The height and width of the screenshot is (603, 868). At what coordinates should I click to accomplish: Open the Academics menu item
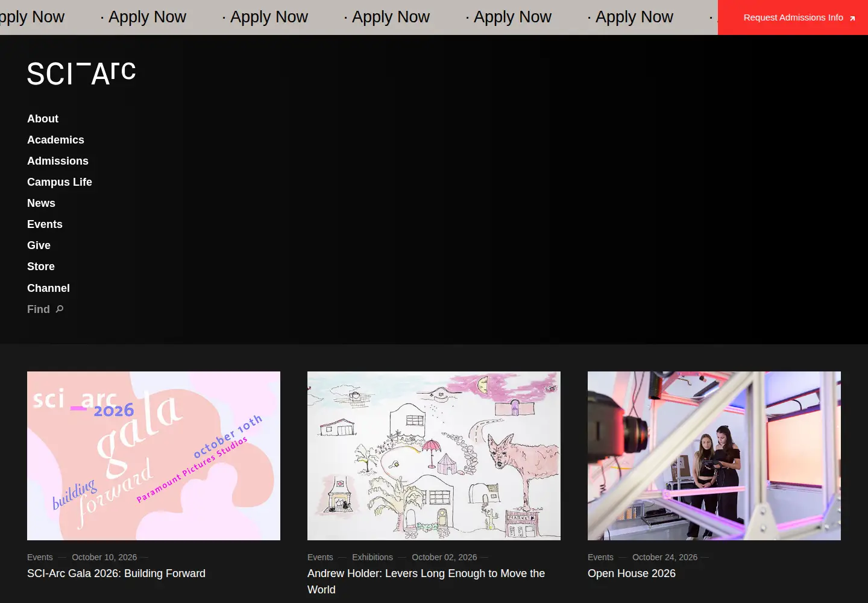point(55,140)
